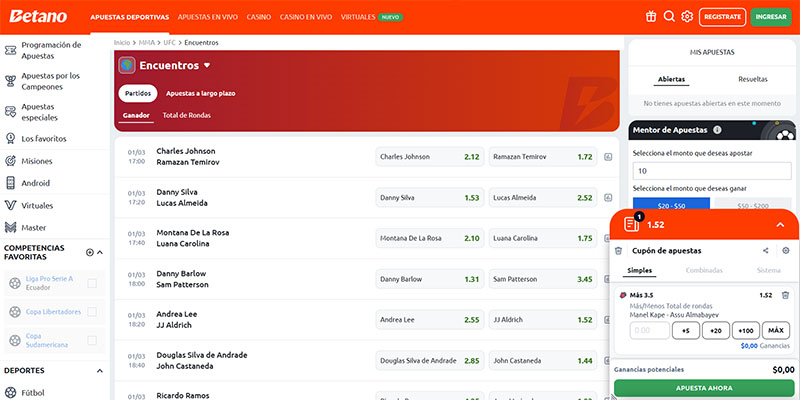This screenshot has width=800, height=400.
Task: Open Apuestas en Vivo menu
Action: tap(208, 17)
